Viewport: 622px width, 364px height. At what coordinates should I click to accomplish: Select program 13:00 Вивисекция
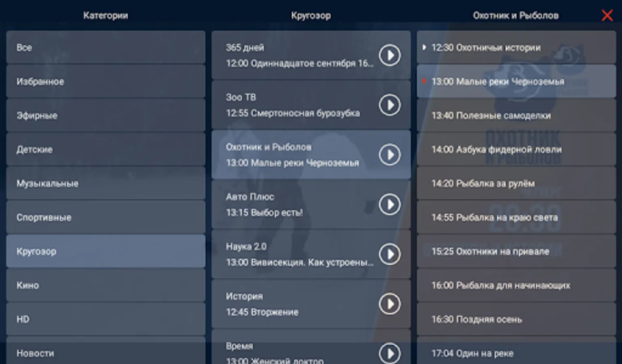coord(300,262)
